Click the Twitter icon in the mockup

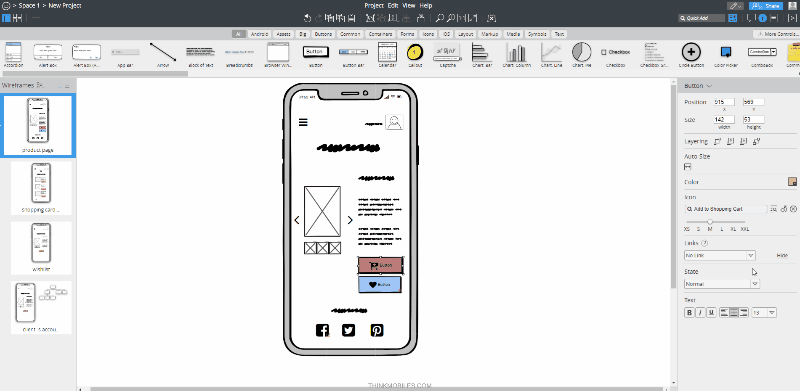348,330
